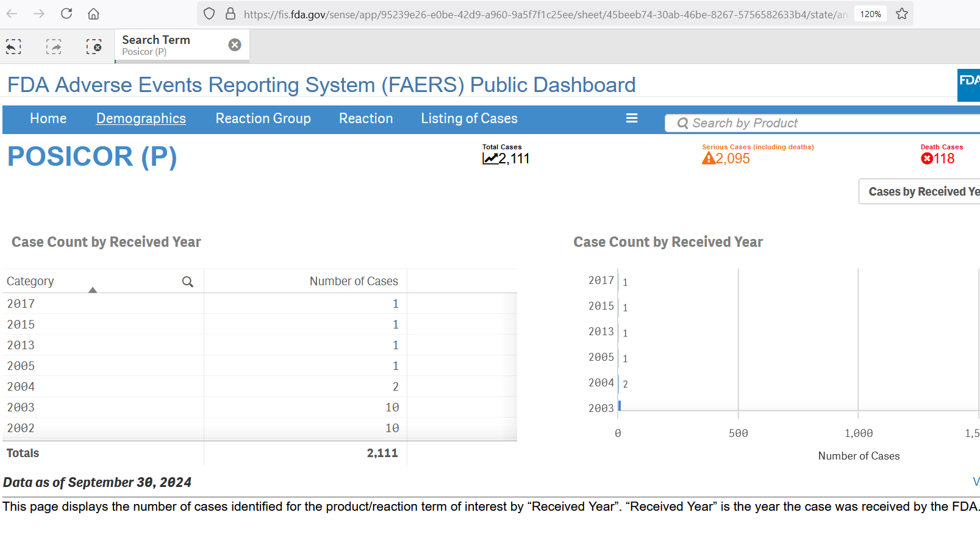The width and height of the screenshot is (980, 540).
Task: Select 2017 row in table
Action: 260,304
